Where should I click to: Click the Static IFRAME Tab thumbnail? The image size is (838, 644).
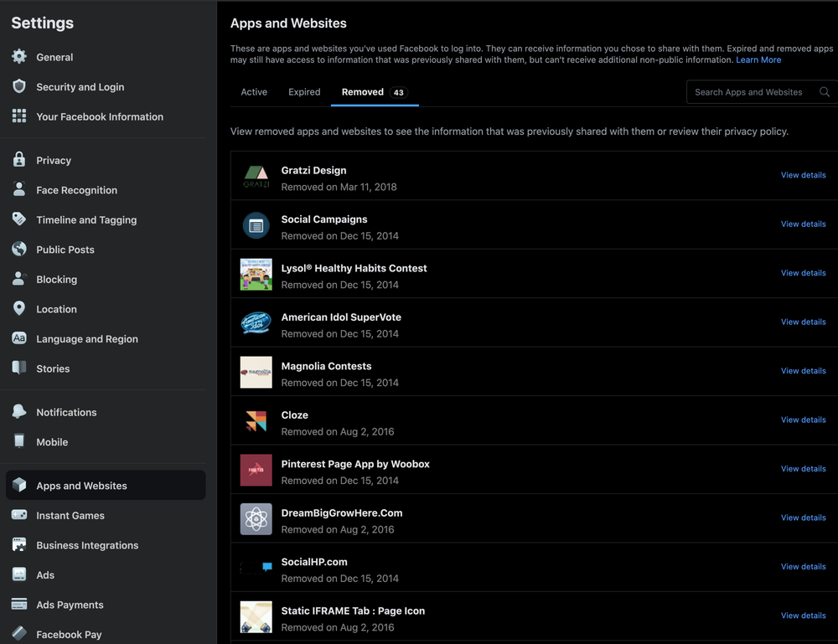tap(256, 616)
